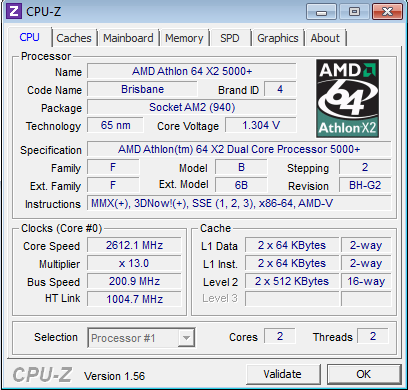The image size is (408, 390).
Task: Select the SPD tab
Action: [x=230, y=38]
